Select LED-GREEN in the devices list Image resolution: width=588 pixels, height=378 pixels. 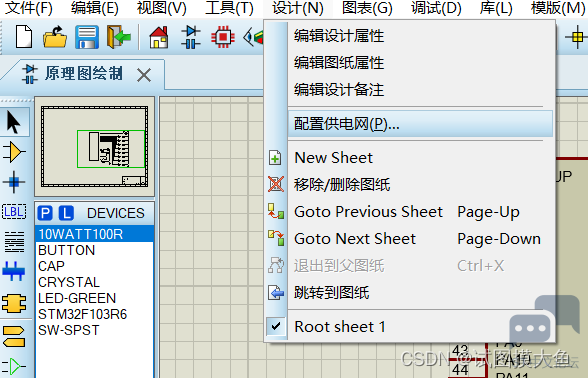click(94, 298)
